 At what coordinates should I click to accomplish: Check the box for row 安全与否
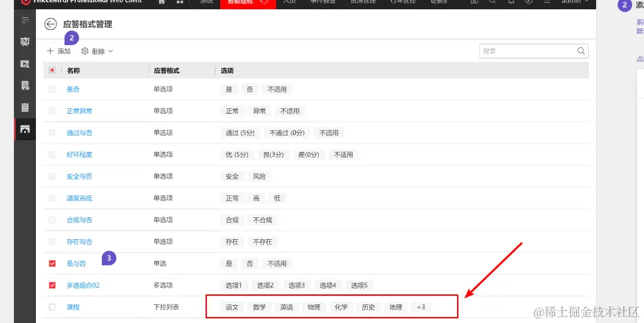point(52,176)
